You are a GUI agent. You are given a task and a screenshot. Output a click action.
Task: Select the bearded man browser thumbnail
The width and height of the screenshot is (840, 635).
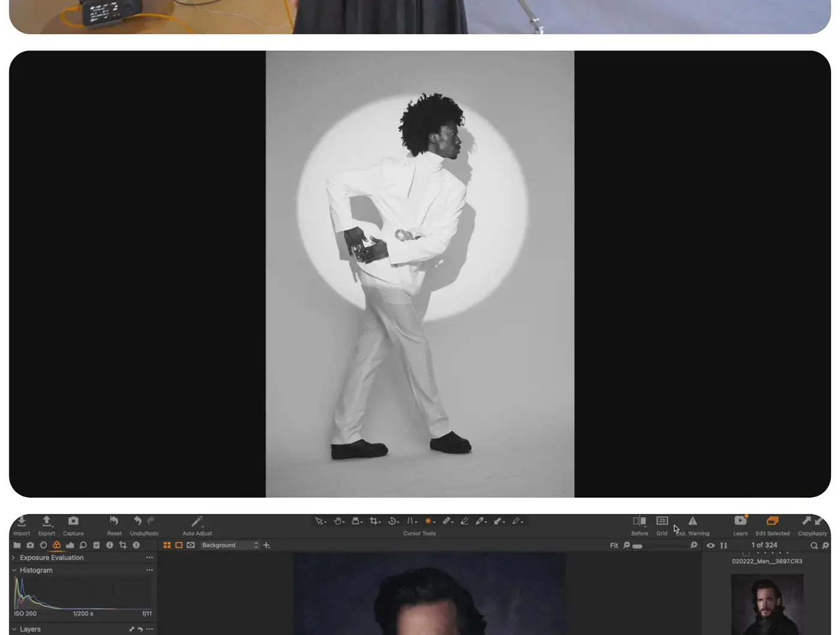767,604
